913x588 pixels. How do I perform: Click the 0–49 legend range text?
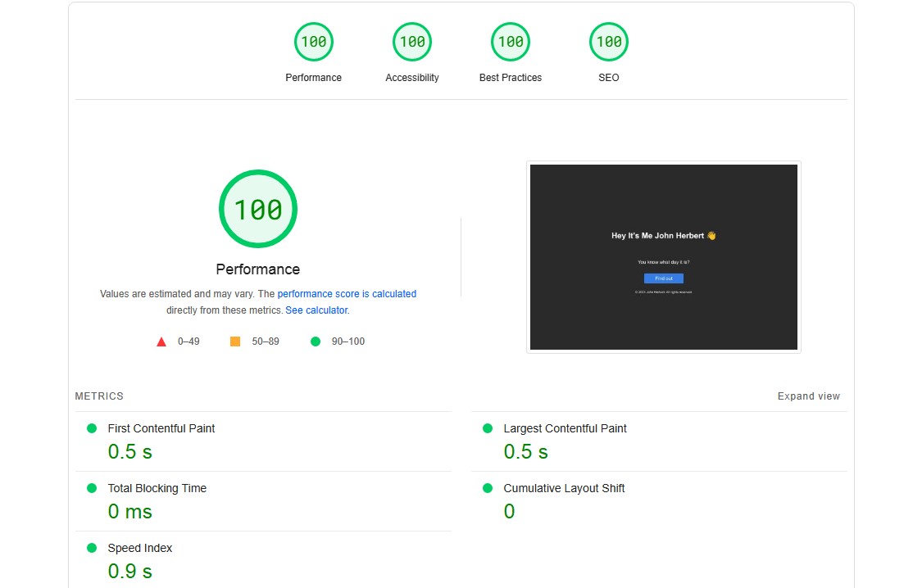[189, 341]
